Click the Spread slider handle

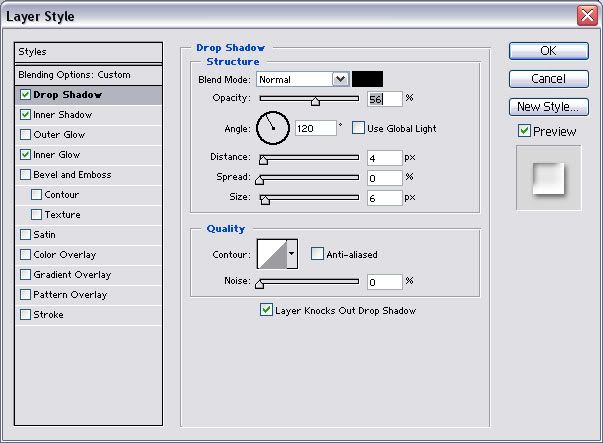[x=260, y=180]
